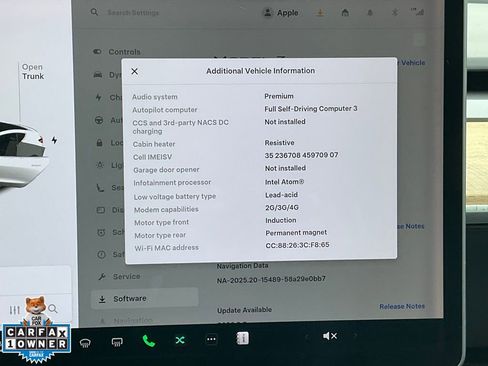Select the Seats icon in sidebar
The image size is (488, 366).
click(100, 187)
